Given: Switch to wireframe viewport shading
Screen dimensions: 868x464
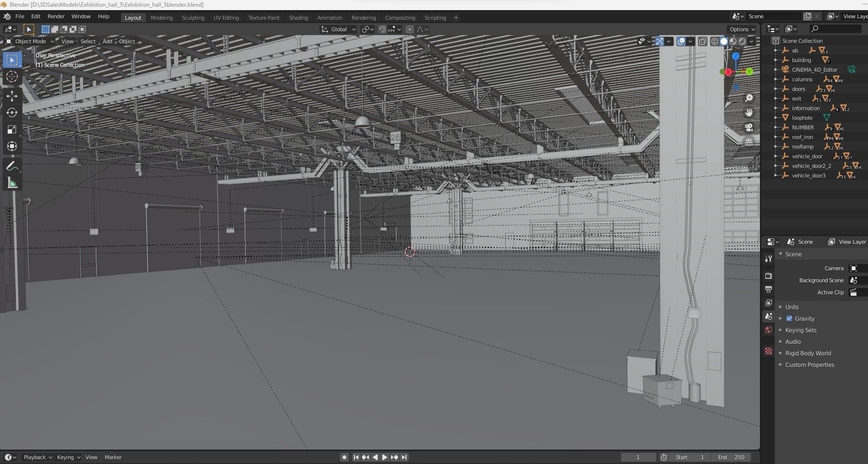Looking at the screenshot, I should [715, 42].
